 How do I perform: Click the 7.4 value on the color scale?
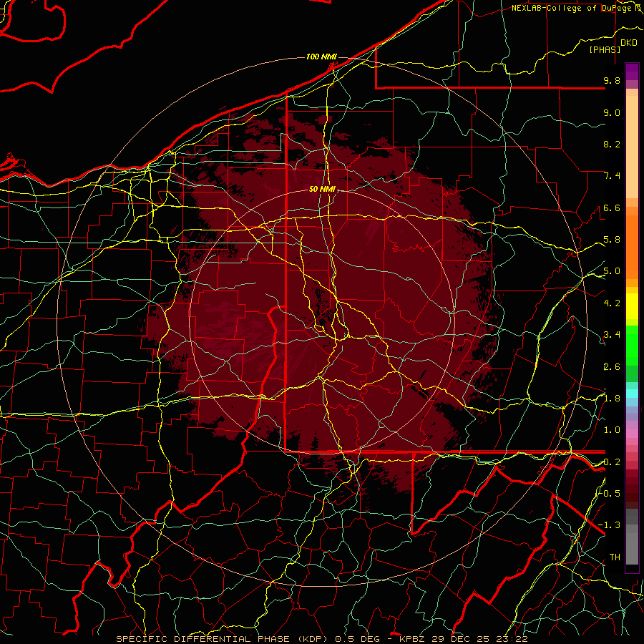coord(612,176)
